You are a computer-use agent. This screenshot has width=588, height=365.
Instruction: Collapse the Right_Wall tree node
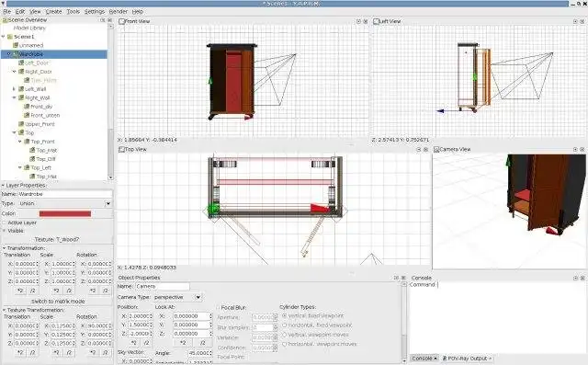(x=15, y=97)
